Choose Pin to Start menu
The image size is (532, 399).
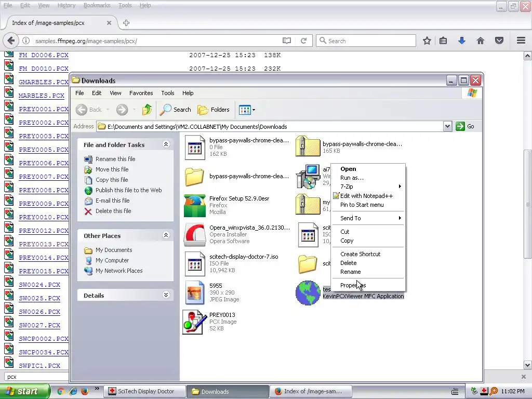(368, 205)
